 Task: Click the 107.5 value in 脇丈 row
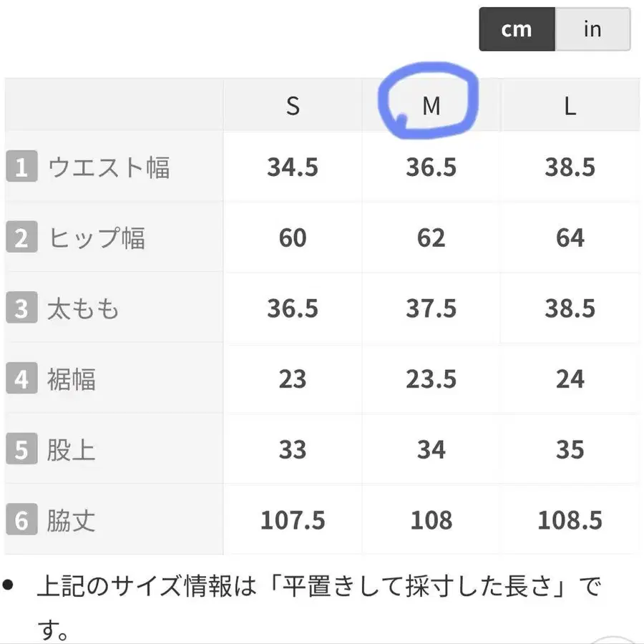tap(293, 520)
